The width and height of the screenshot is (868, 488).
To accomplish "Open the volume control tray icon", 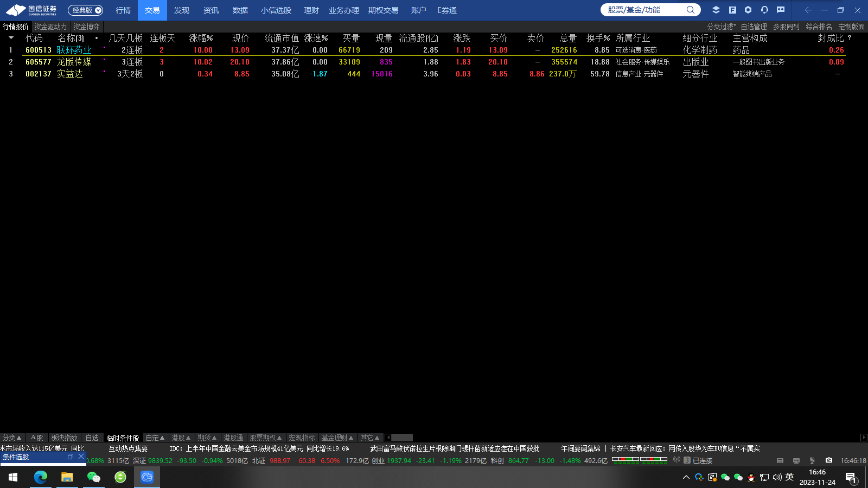I will (x=777, y=477).
